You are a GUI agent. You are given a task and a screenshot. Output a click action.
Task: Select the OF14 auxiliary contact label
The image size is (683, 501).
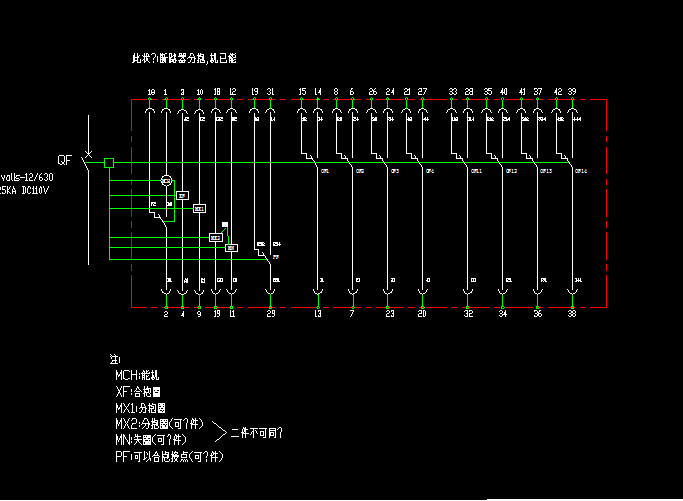pyautogui.click(x=581, y=171)
